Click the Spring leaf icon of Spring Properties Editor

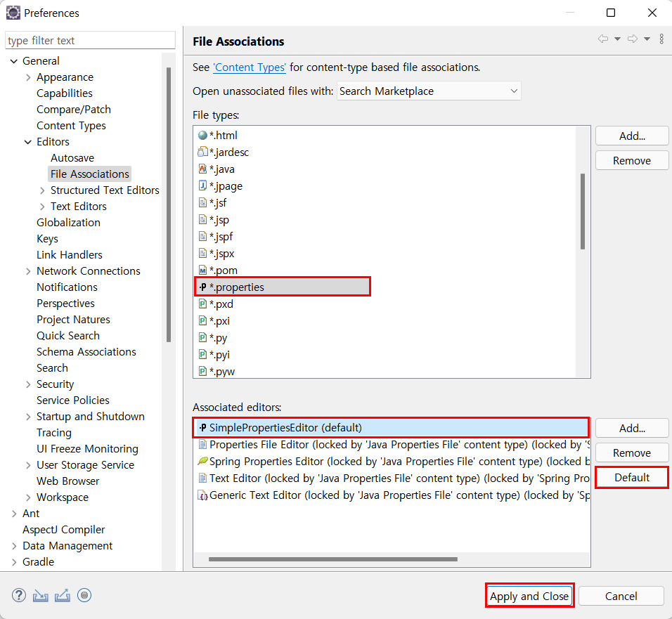click(x=202, y=462)
